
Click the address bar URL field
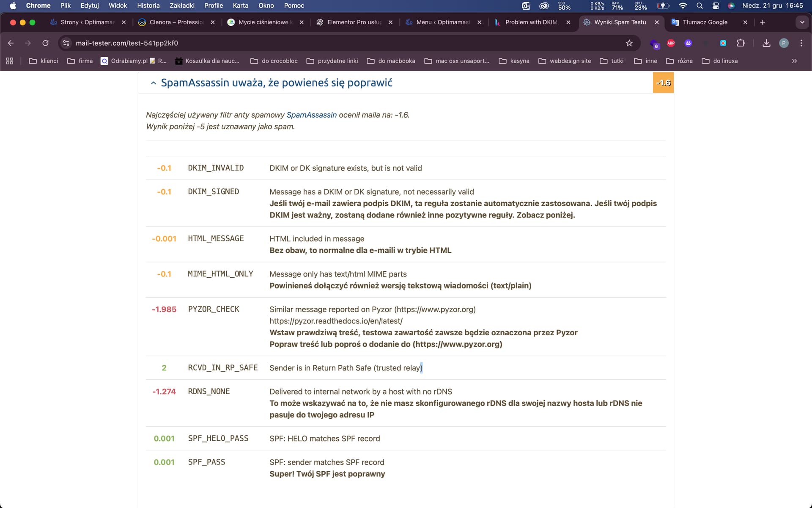tap(338, 43)
